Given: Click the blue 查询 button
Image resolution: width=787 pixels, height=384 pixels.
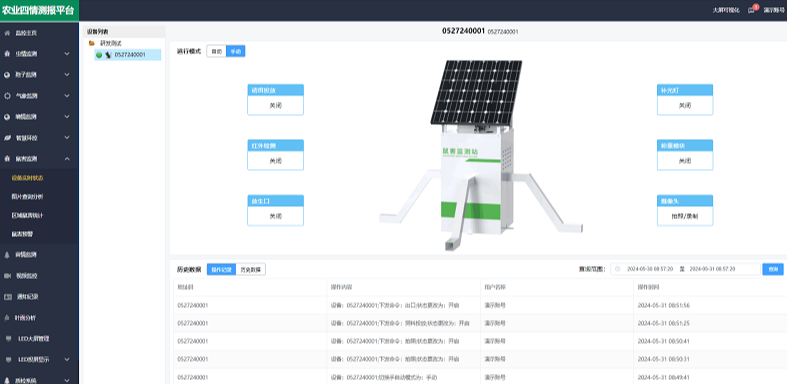Looking at the screenshot, I should [772, 270].
